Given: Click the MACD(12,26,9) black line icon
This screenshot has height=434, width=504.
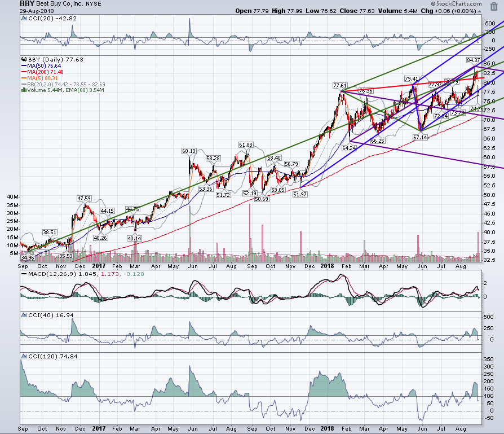Looking at the screenshot, I should click(24, 274).
